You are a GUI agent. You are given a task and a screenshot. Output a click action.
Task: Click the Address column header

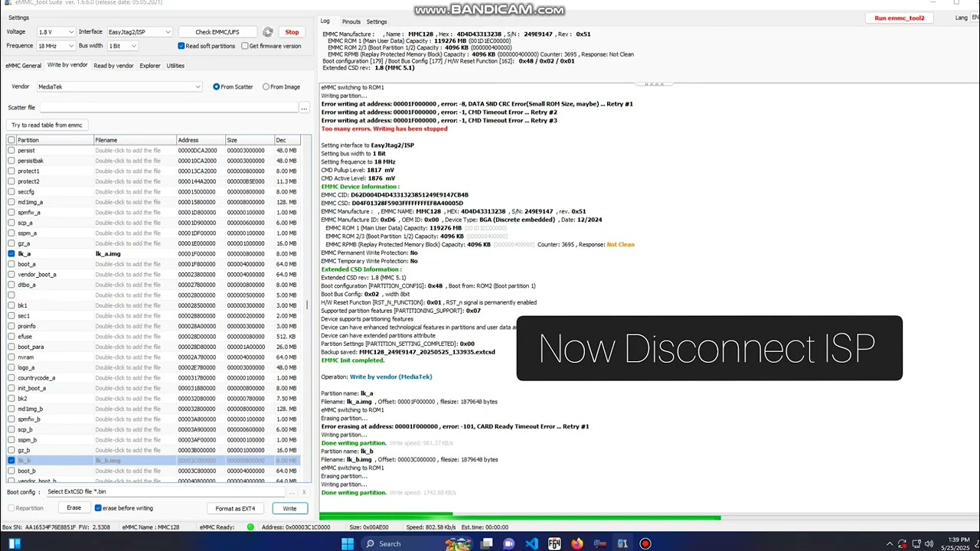[201, 140]
